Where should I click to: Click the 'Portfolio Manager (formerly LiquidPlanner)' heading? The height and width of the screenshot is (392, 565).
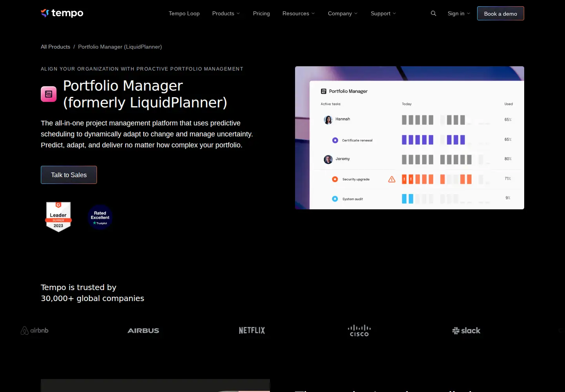pos(145,94)
